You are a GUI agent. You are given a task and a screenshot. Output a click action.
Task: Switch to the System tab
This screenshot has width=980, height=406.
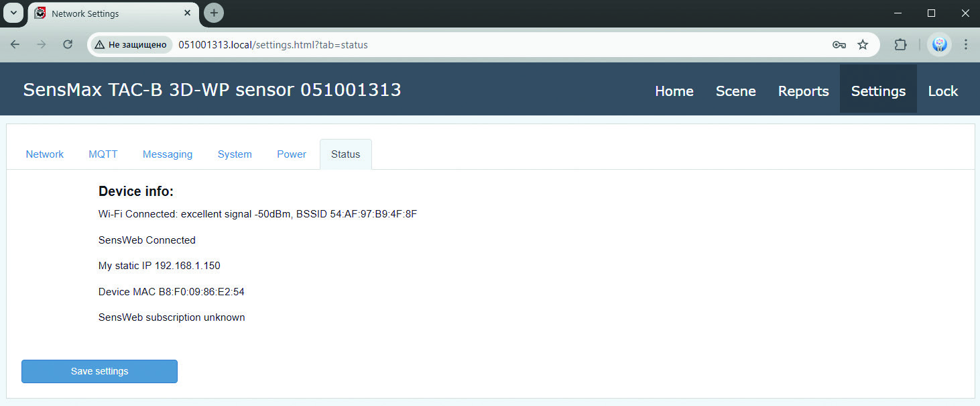pos(235,154)
